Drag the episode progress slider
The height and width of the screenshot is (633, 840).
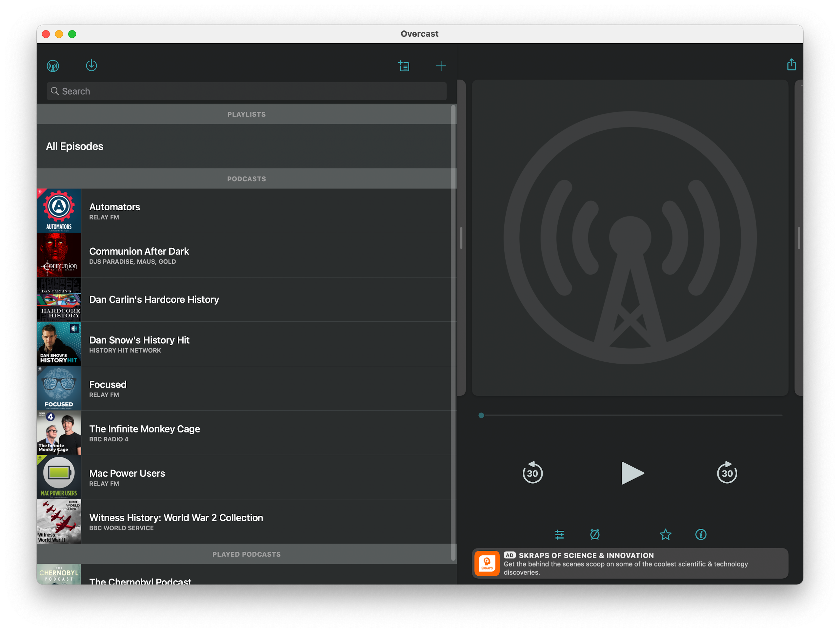pos(482,415)
